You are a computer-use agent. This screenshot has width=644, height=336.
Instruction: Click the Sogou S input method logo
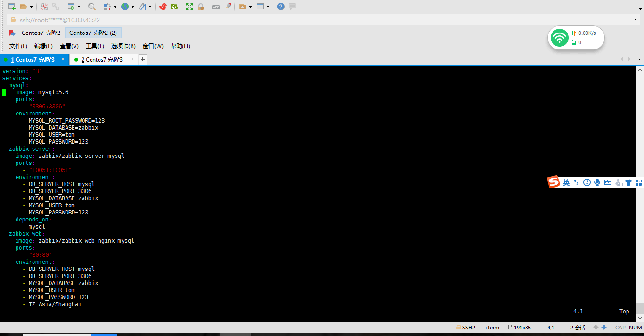click(x=553, y=182)
